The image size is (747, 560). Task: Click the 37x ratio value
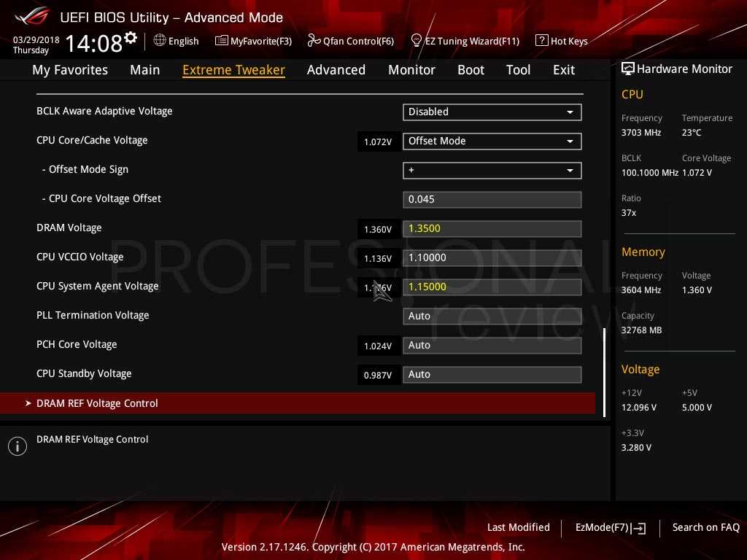pyautogui.click(x=628, y=213)
